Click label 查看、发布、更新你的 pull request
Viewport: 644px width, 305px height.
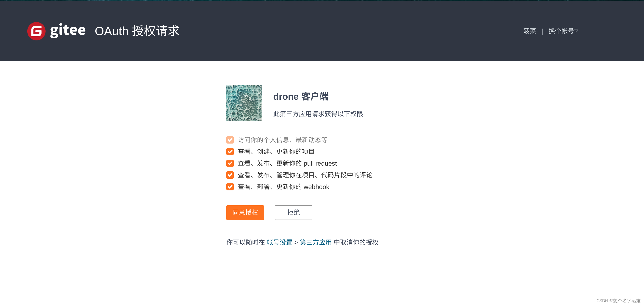click(287, 163)
